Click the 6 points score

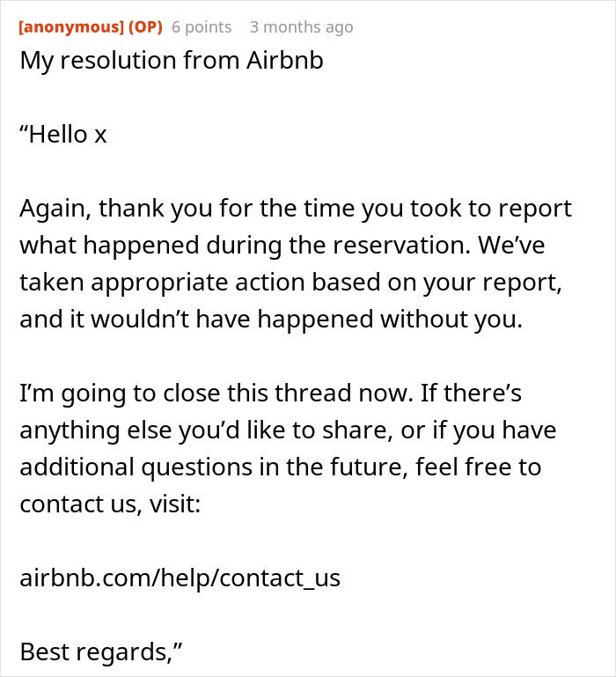202,27
